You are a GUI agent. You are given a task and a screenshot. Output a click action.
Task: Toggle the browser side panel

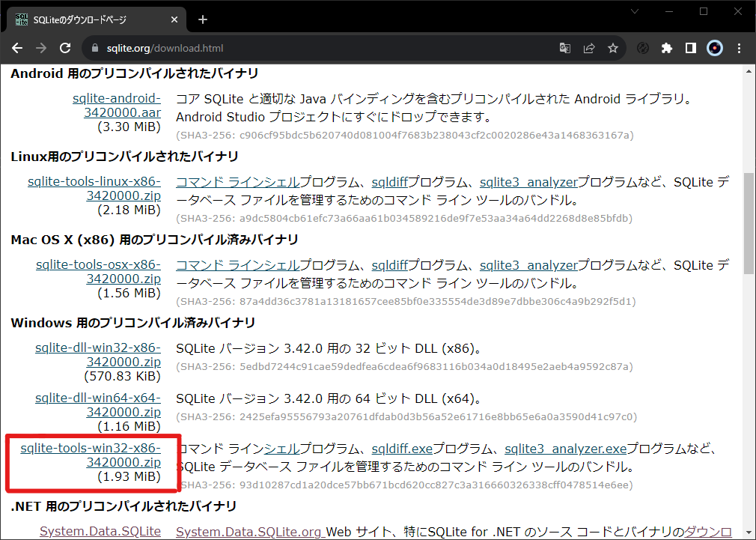pos(690,48)
